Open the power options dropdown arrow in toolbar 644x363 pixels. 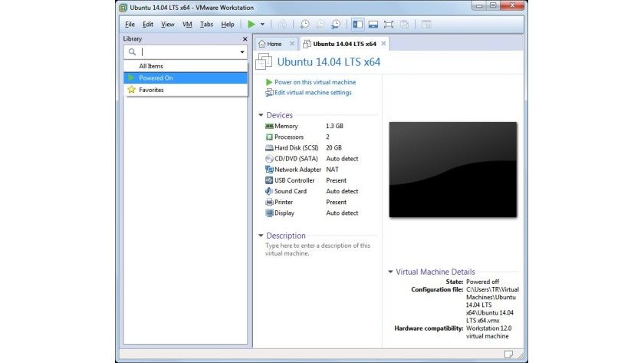click(x=262, y=25)
